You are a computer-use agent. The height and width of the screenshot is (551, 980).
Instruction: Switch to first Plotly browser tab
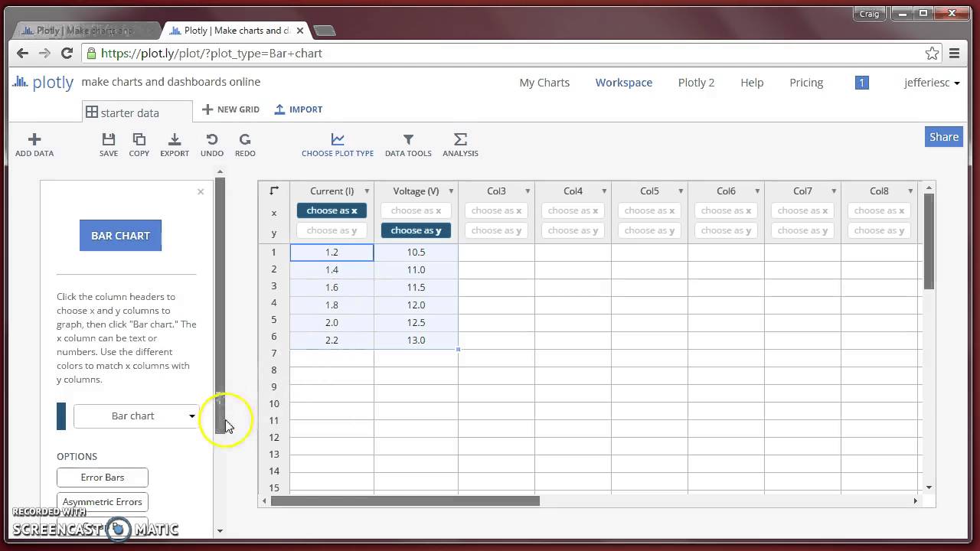tap(84, 31)
